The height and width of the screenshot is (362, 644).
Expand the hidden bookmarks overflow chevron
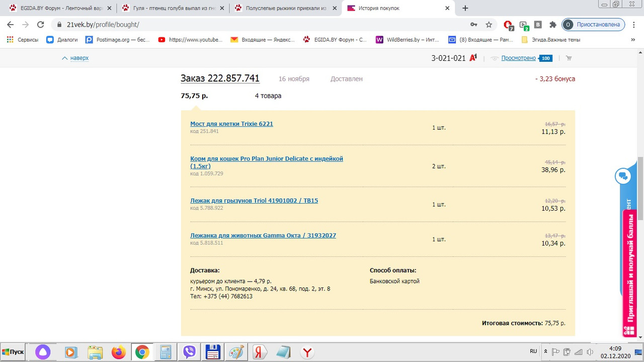[633, 40]
